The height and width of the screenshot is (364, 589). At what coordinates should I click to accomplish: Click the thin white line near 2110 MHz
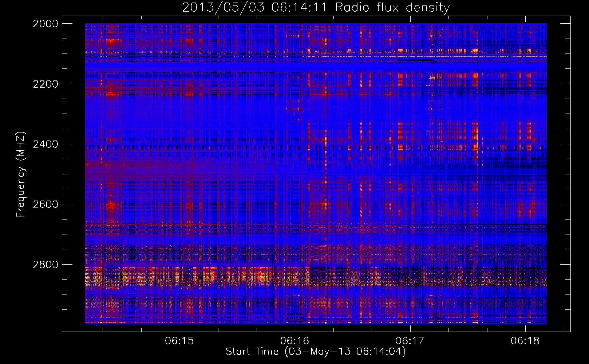[400, 57]
